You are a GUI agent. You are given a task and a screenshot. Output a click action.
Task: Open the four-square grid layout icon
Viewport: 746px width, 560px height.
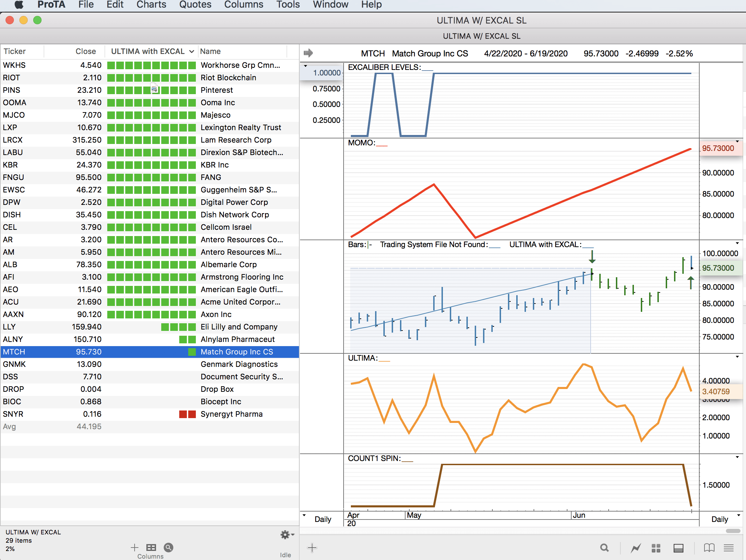[x=656, y=548]
